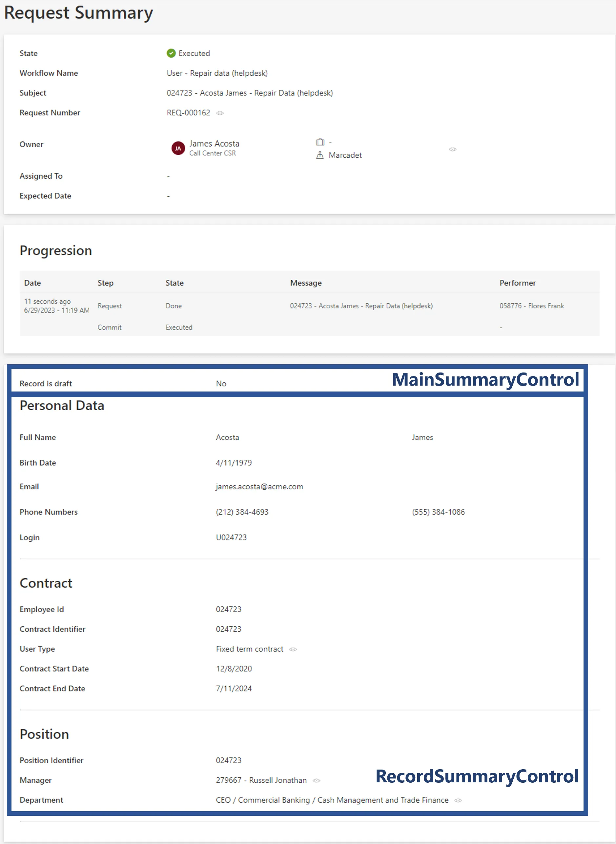Click the Progression section heading

click(x=55, y=251)
